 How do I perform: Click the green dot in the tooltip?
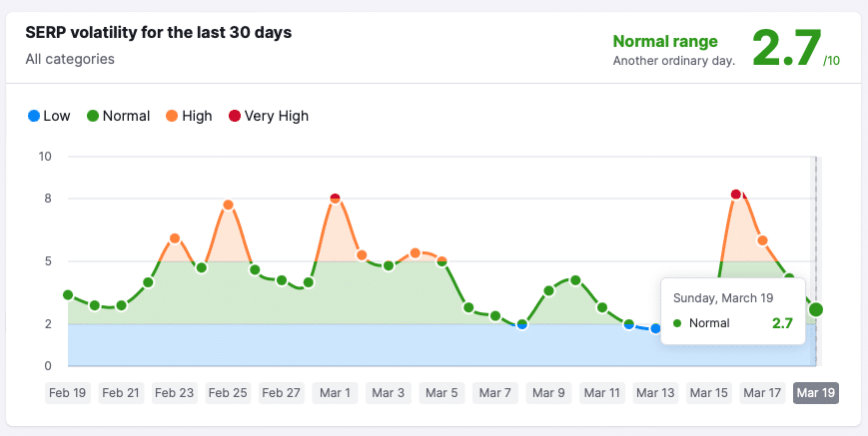[x=678, y=323]
